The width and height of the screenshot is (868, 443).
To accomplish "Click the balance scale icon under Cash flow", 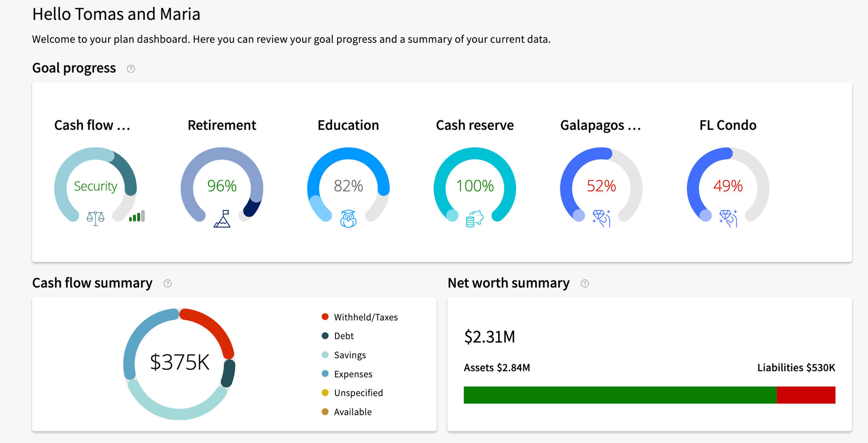I will 95,218.
